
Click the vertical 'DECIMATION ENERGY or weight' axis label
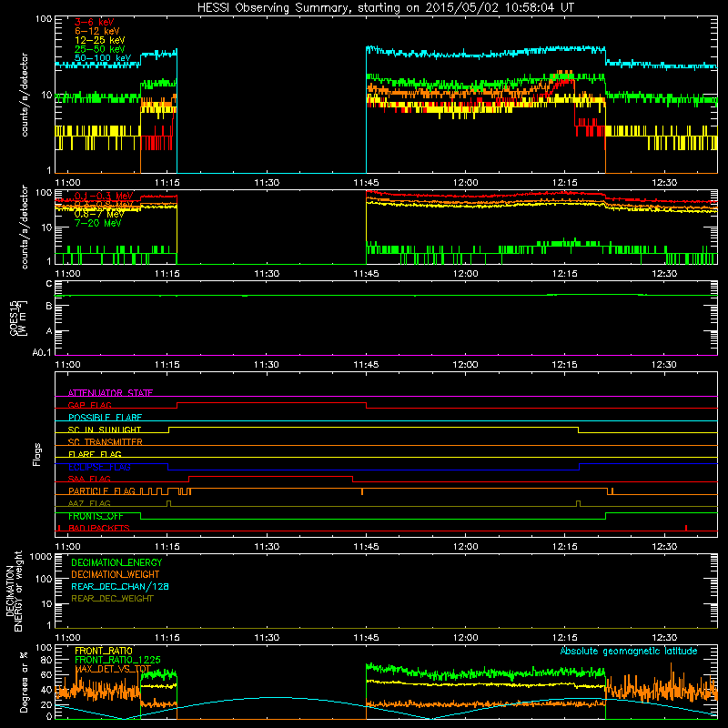[x=15, y=591]
